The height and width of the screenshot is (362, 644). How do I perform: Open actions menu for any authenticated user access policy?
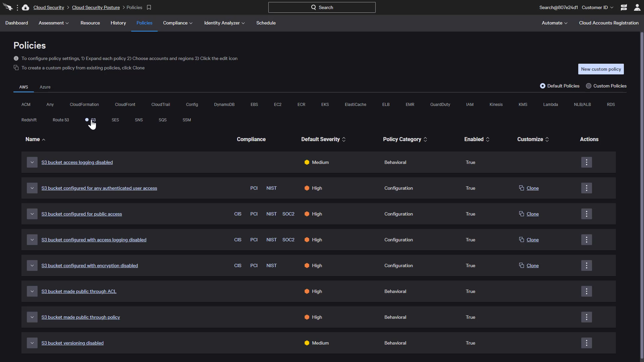click(x=586, y=188)
